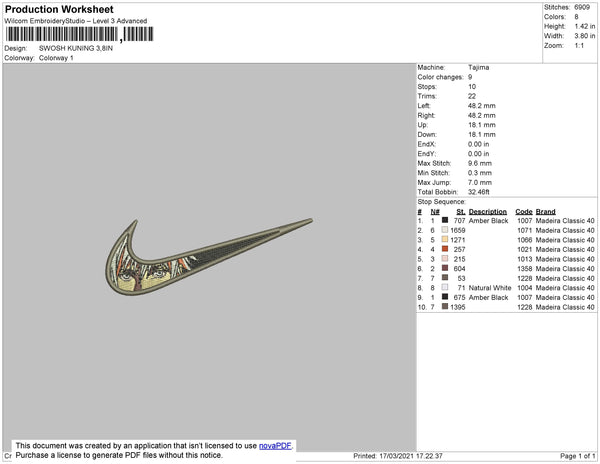Click the Printed date 17/03/2021
Viewport: 600px width, 464px height.
coord(396,456)
